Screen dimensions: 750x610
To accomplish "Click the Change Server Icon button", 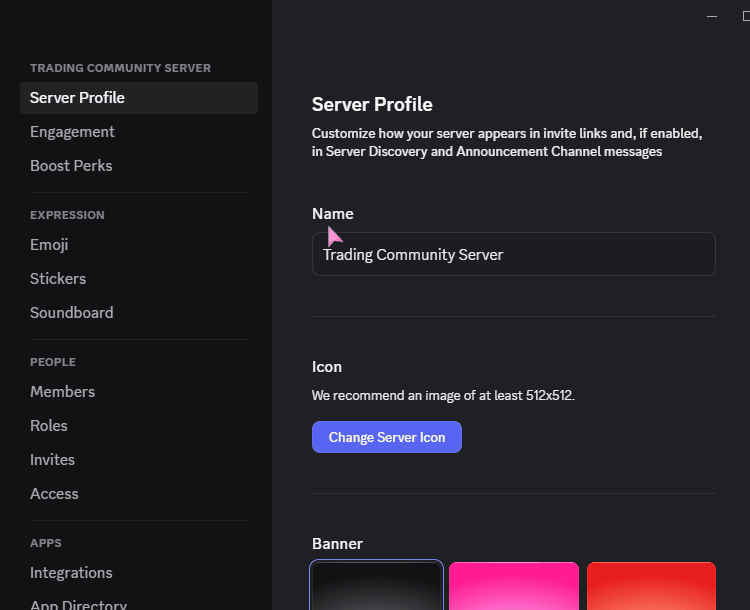I will point(386,437).
